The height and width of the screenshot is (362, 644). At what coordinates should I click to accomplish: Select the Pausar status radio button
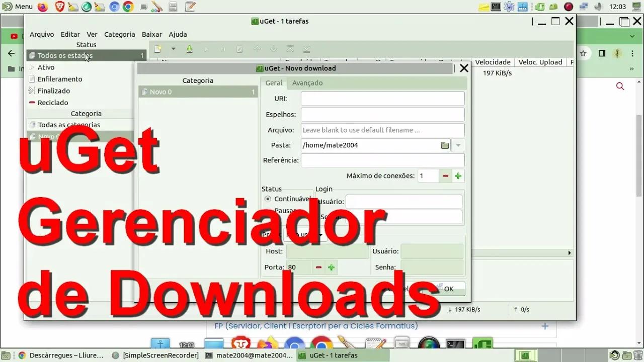pyautogui.click(x=268, y=211)
